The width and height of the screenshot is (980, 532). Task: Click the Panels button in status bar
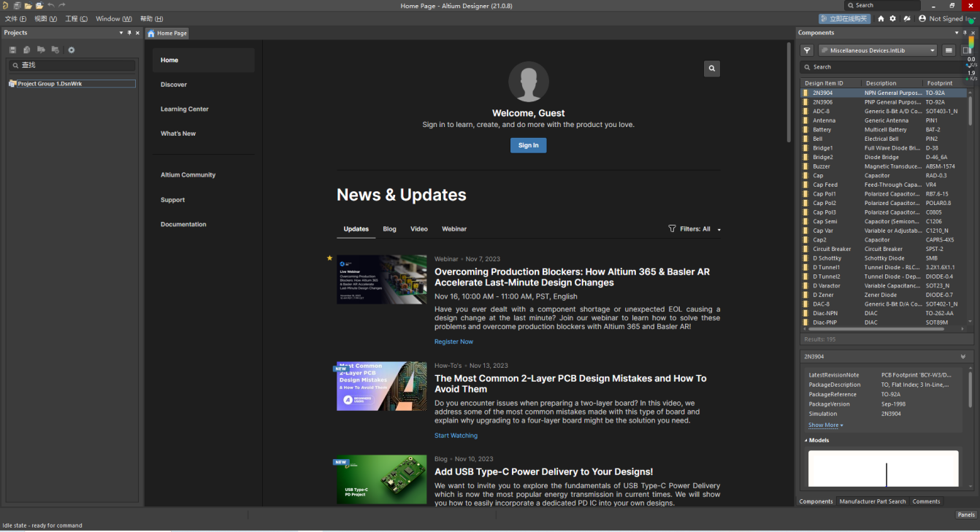point(966,514)
